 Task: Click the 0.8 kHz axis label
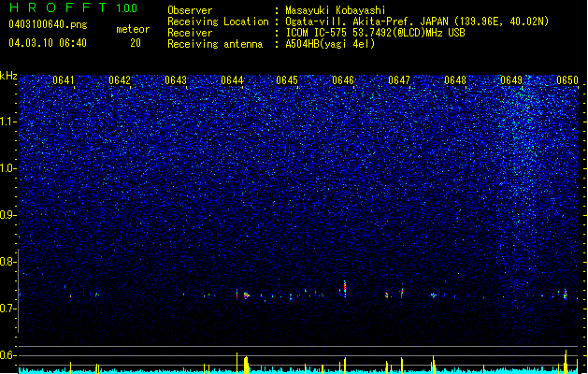7,262
